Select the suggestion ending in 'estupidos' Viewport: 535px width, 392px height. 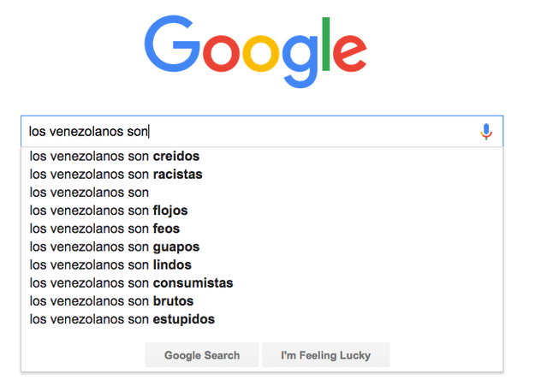[x=262, y=319]
